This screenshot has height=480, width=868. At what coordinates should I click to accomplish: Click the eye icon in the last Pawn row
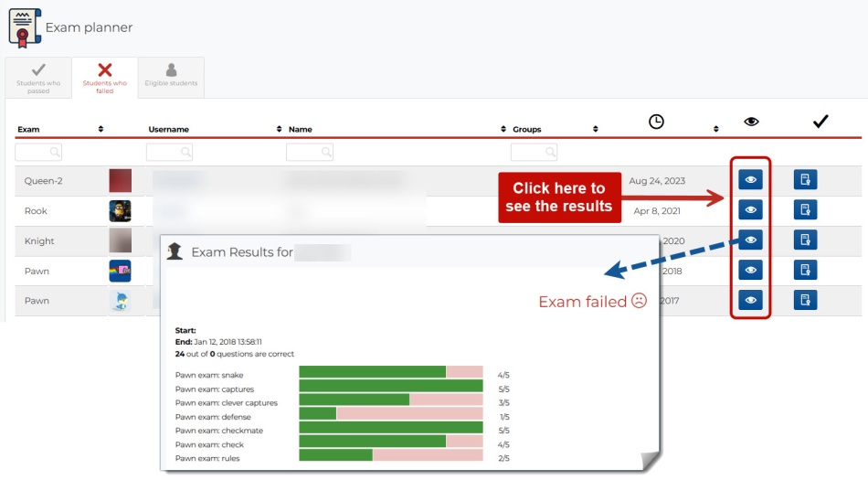(x=750, y=300)
